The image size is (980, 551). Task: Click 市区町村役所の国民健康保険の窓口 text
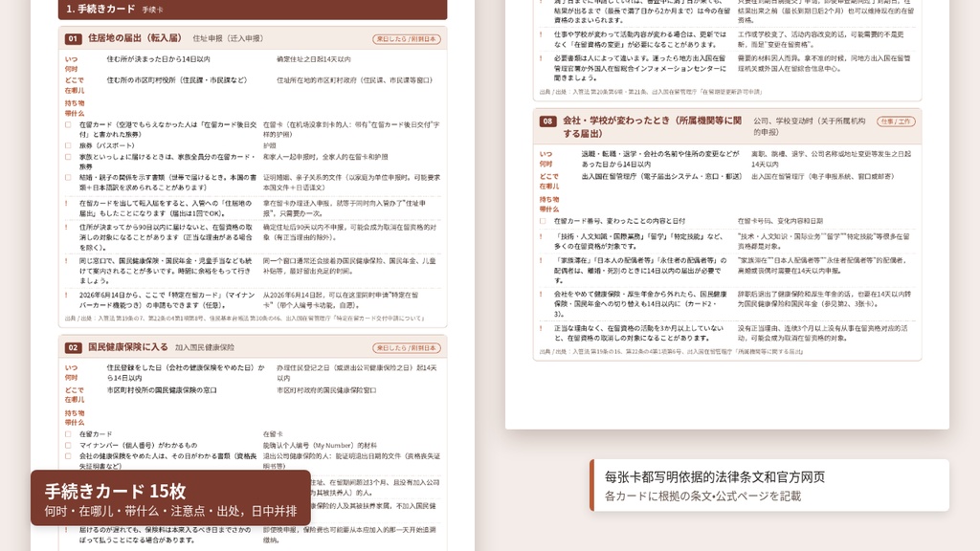(x=161, y=390)
